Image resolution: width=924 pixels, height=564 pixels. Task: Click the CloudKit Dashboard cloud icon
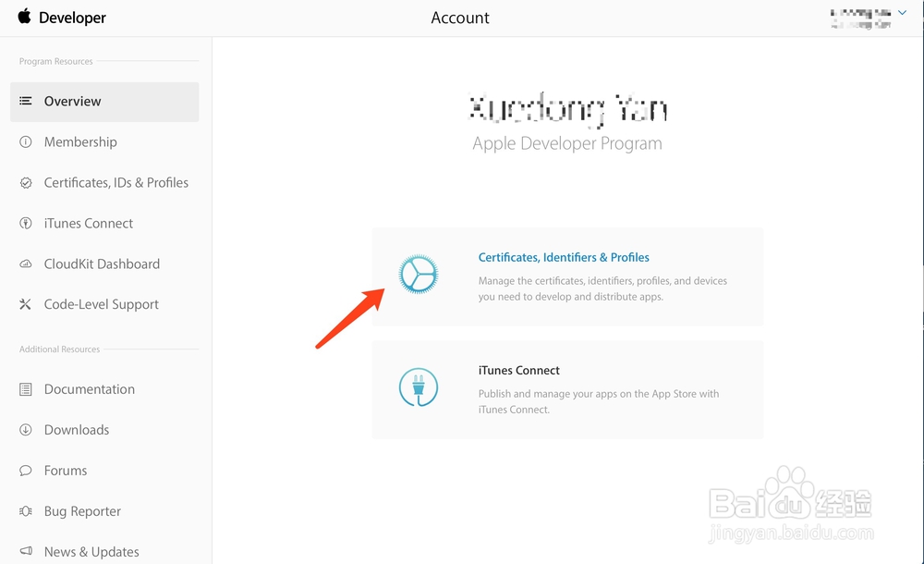pyautogui.click(x=25, y=264)
